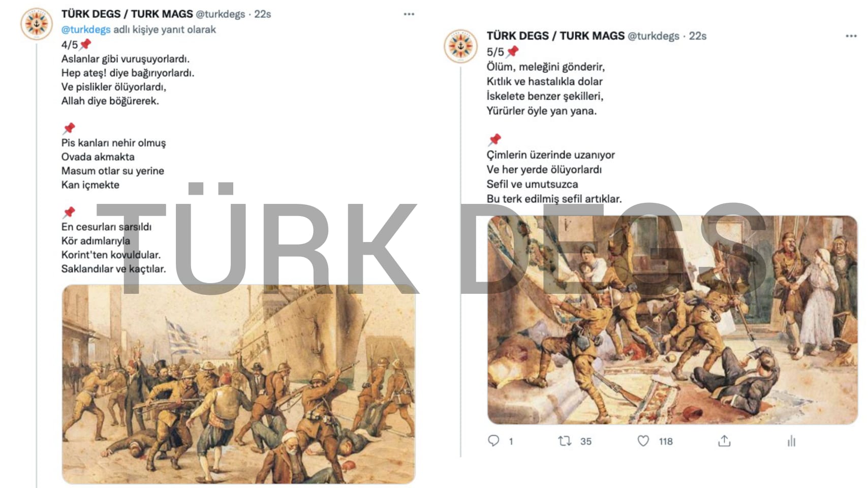Like the 5/5 tweet with heart
The width and height of the screenshot is (868, 488).
tap(643, 441)
